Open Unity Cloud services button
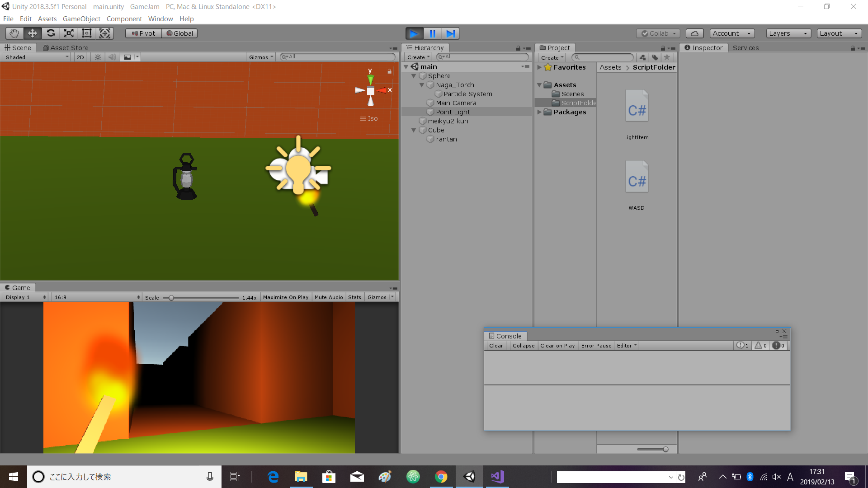The height and width of the screenshot is (488, 868). 694,33
